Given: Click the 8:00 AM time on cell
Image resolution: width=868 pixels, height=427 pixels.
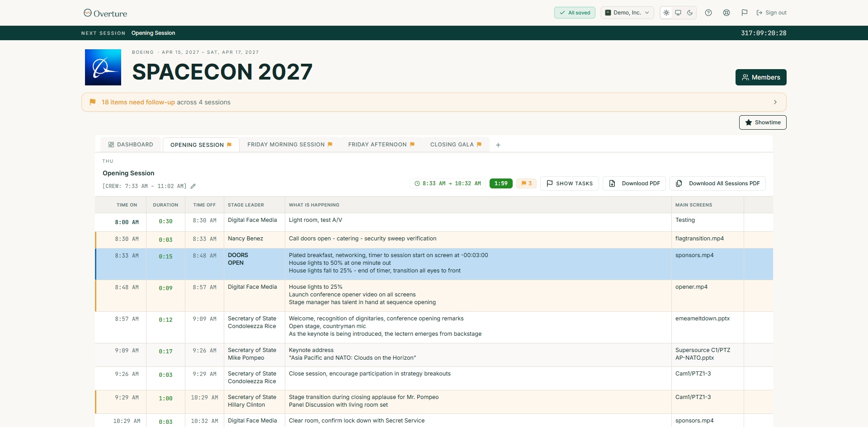Looking at the screenshot, I should pyautogui.click(x=127, y=222).
